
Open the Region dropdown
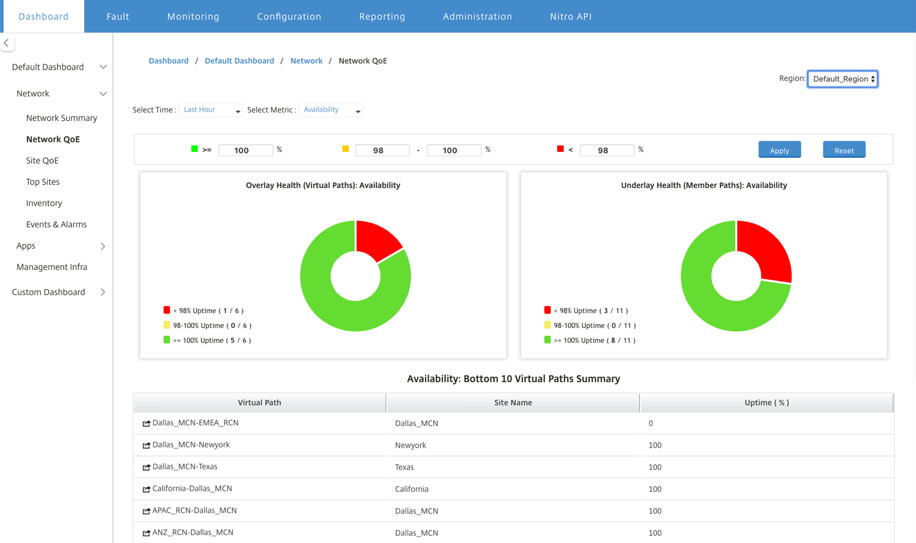point(842,79)
